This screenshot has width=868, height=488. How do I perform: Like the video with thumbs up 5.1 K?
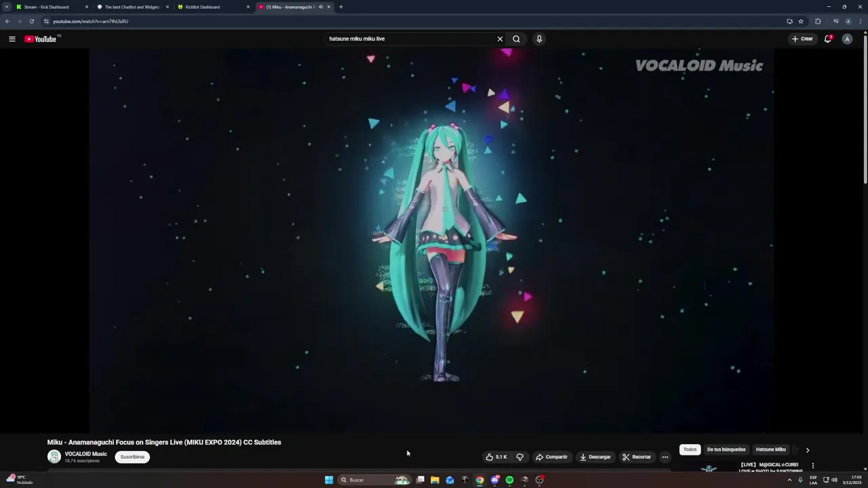496,457
